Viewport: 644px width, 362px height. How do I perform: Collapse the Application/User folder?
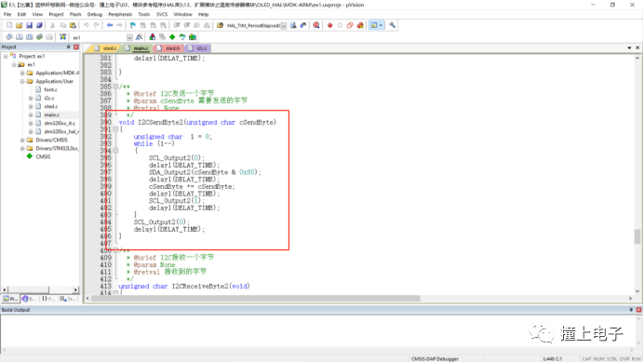coord(22,81)
